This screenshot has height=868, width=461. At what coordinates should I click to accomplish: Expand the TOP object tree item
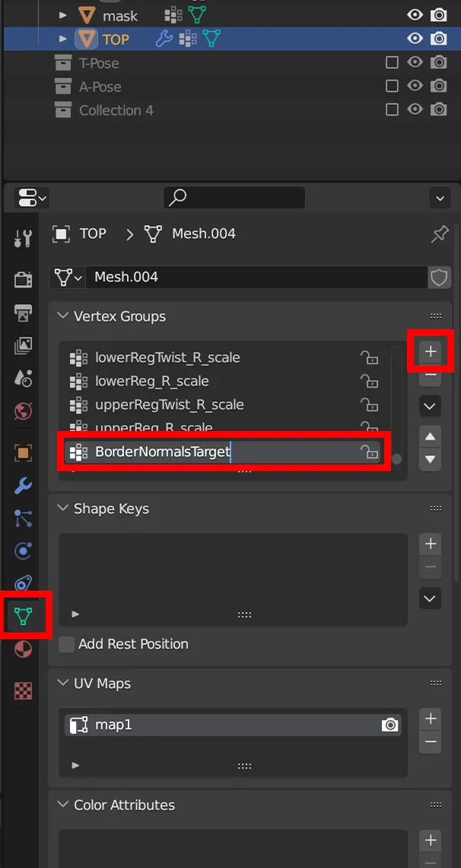(63, 39)
